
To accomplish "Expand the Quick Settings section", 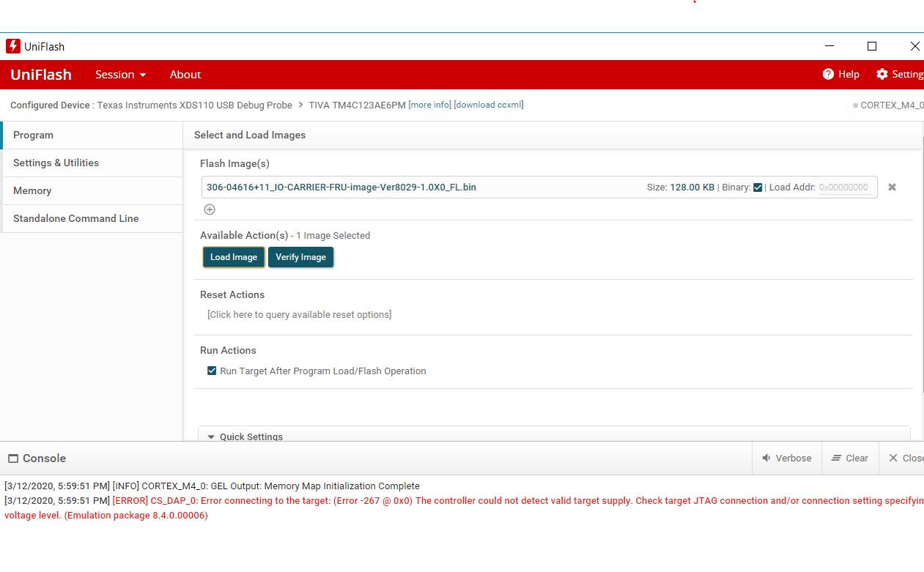I will (x=554, y=434).
